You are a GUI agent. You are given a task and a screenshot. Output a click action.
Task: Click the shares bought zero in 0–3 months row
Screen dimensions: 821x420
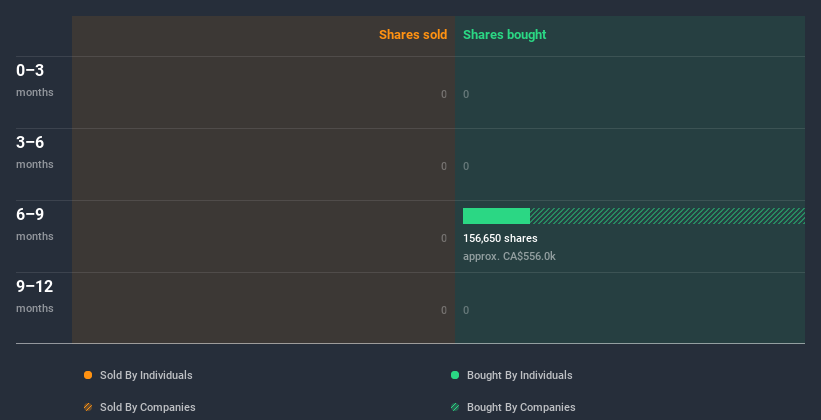point(466,94)
